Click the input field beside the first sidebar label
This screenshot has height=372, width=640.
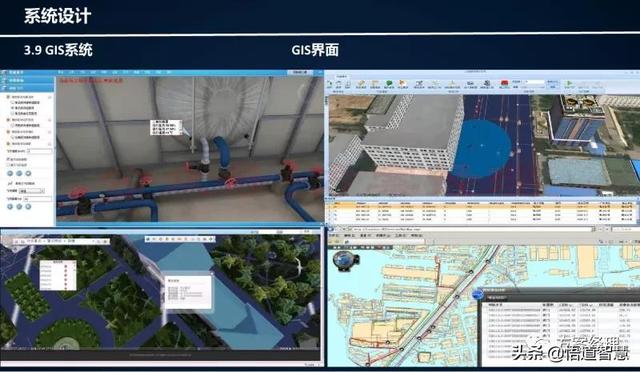point(40,151)
